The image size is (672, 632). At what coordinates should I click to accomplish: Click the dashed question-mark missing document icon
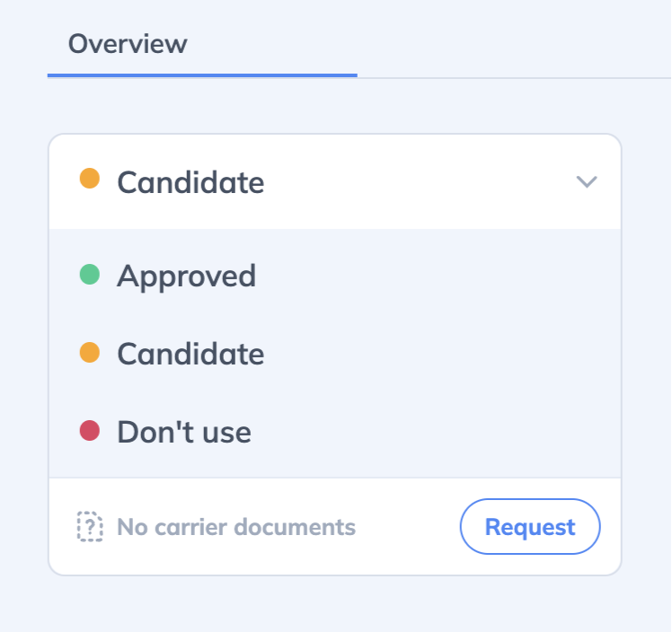pos(90,527)
